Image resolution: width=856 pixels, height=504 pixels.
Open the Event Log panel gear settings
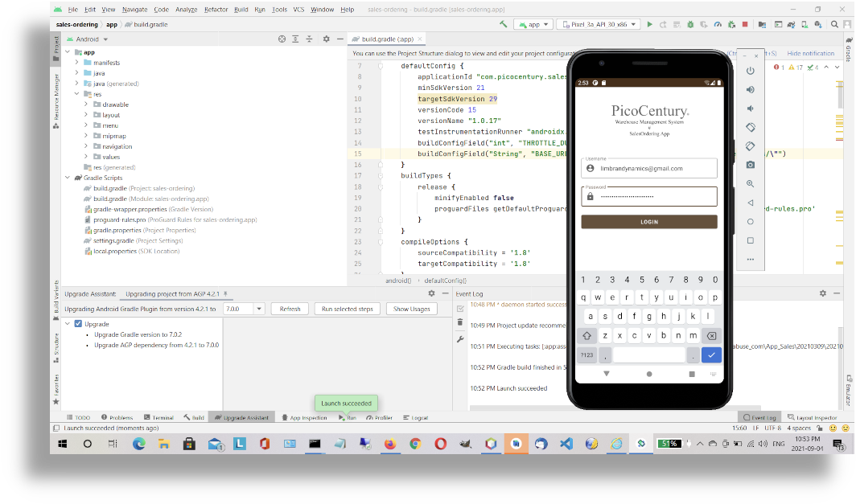823,293
